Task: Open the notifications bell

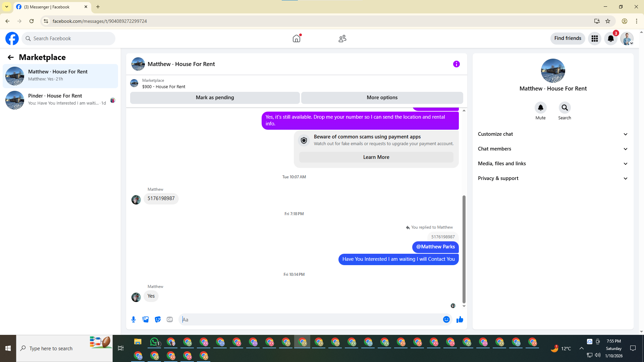Action: [x=610, y=39]
